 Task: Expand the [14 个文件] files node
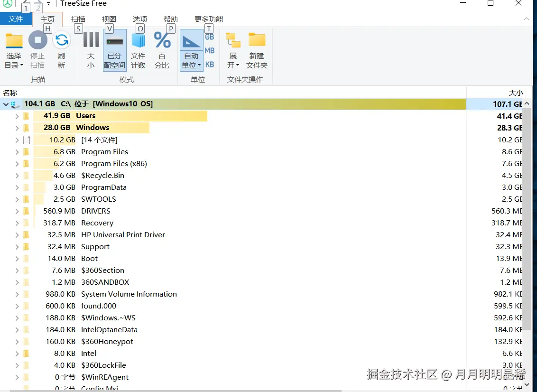17,140
